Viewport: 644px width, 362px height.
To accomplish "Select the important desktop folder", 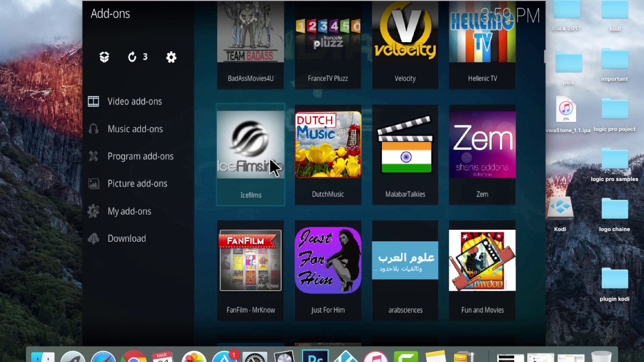I will click(614, 65).
